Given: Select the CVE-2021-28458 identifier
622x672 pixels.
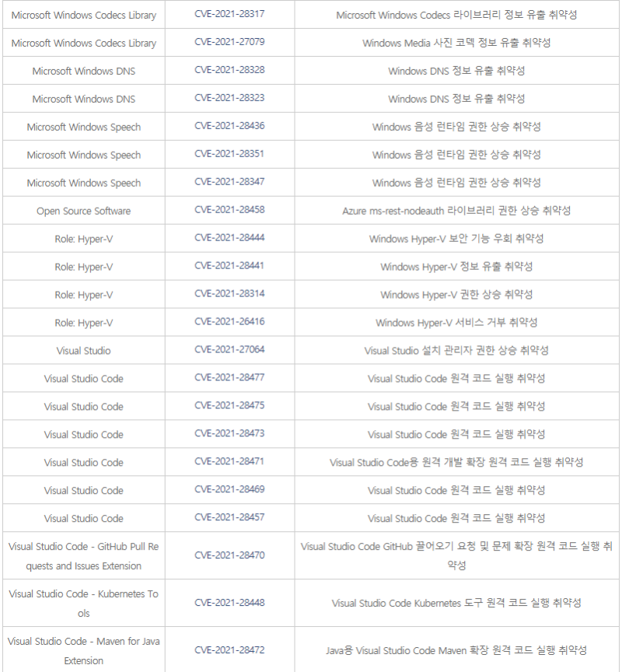Looking at the screenshot, I should coord(229,211).
